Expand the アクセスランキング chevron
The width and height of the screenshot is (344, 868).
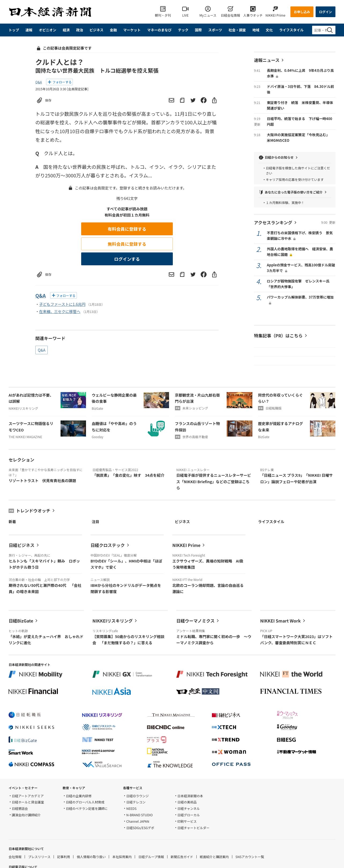pos(296,222)
